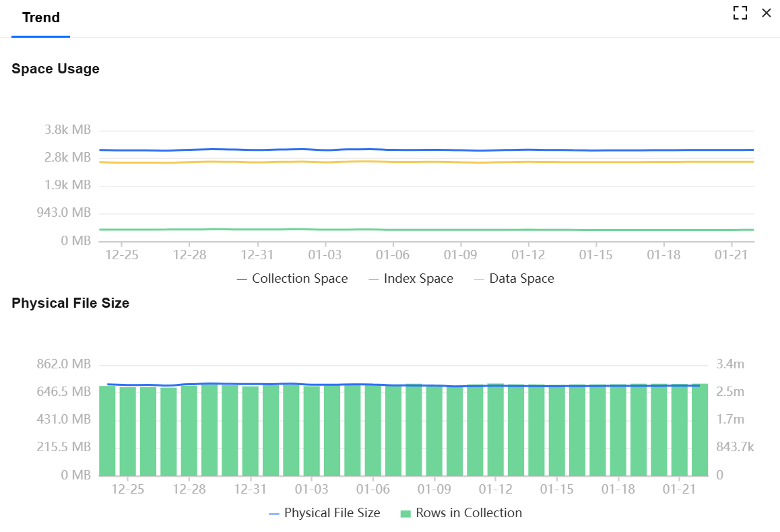Select the Trend tab

[x=41, y=18]
